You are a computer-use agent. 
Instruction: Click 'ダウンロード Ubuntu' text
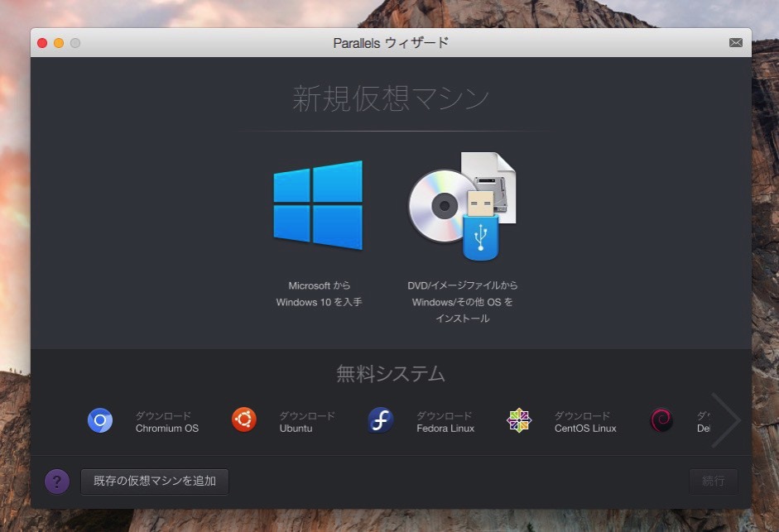point(307,422)
